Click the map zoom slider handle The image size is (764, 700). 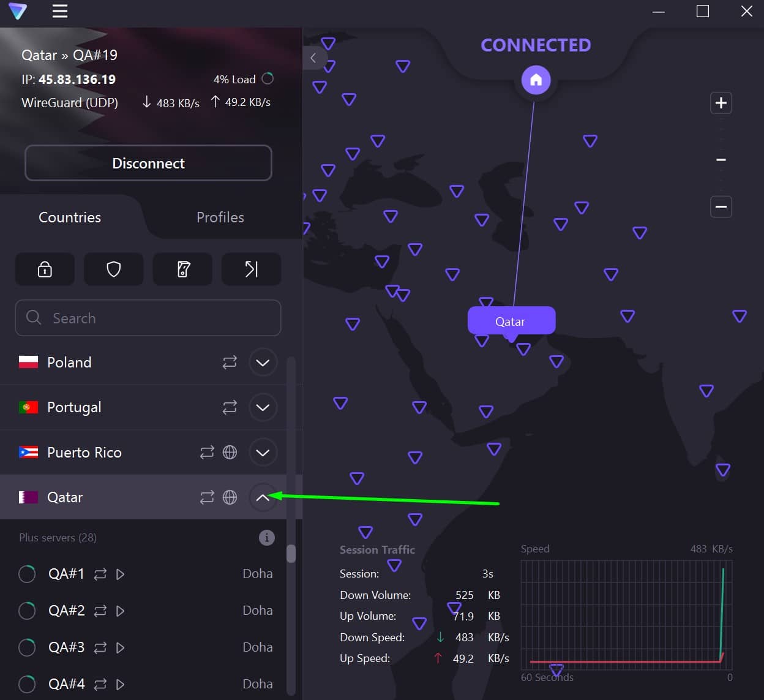coord(721,160)
